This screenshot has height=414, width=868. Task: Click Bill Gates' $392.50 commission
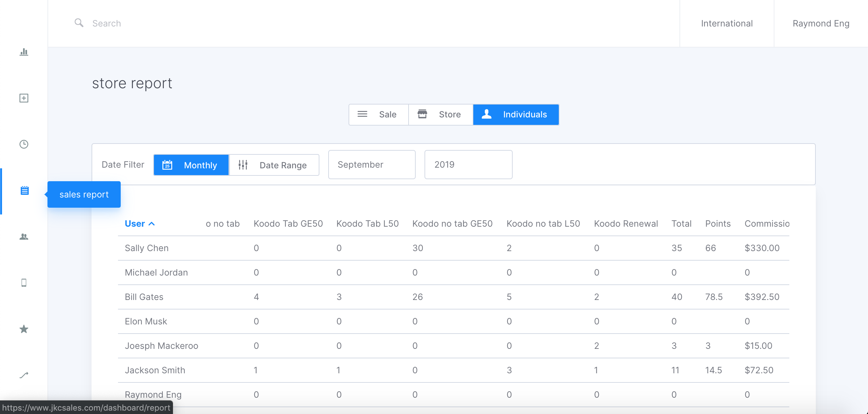762,297
